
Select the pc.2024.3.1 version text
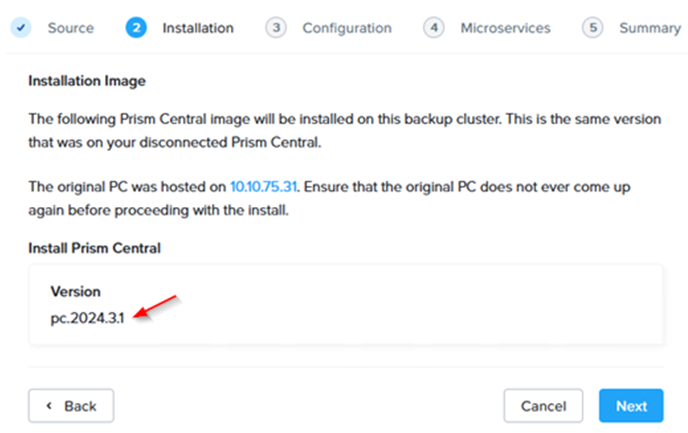click(x=87, y=318)
